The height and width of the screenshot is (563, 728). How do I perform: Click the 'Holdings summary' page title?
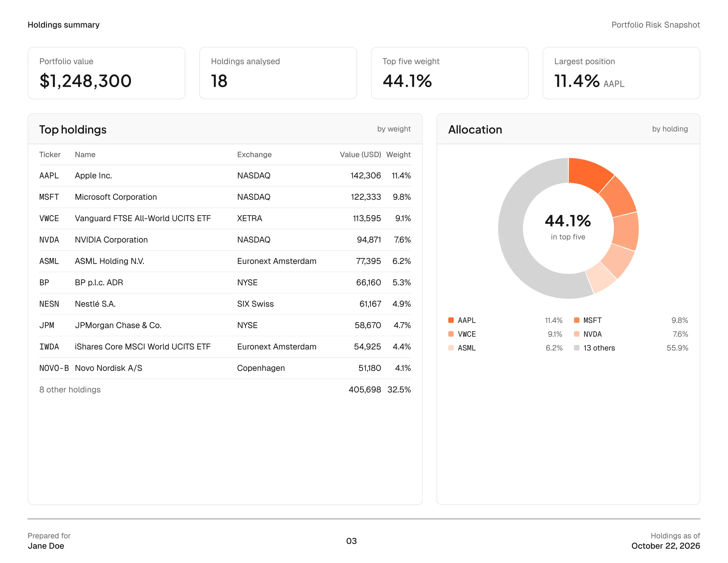64,25
